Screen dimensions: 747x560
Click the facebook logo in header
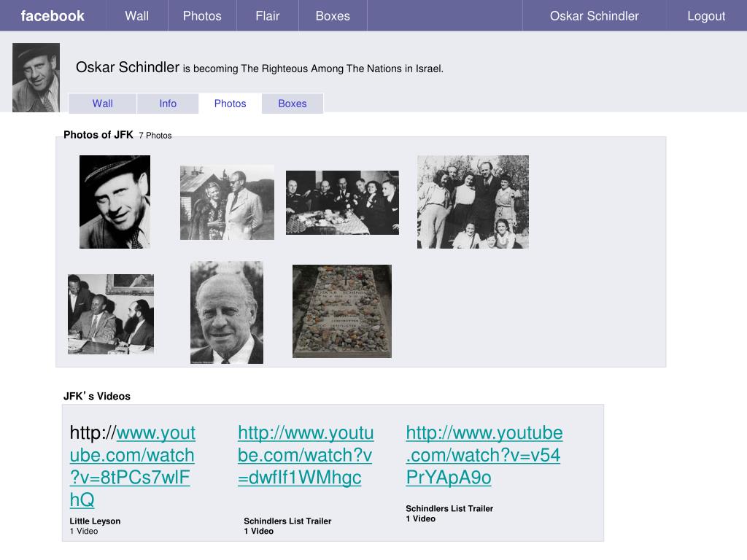(x=53, y=16)
